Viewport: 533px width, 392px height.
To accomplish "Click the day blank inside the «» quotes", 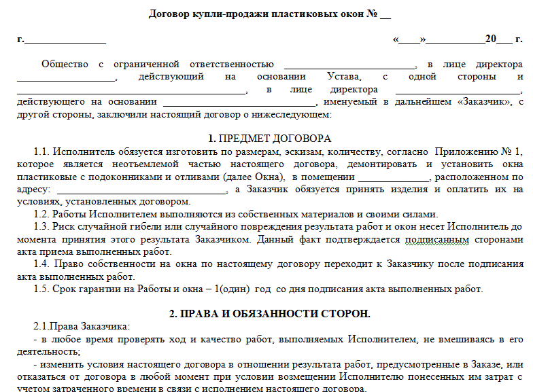I will click(412, 39).
